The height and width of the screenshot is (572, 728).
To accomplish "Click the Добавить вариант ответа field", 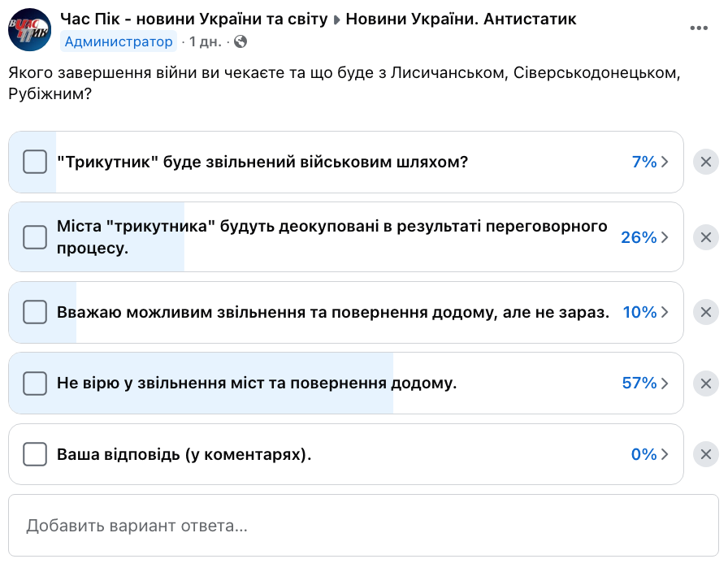I will 363,525.
